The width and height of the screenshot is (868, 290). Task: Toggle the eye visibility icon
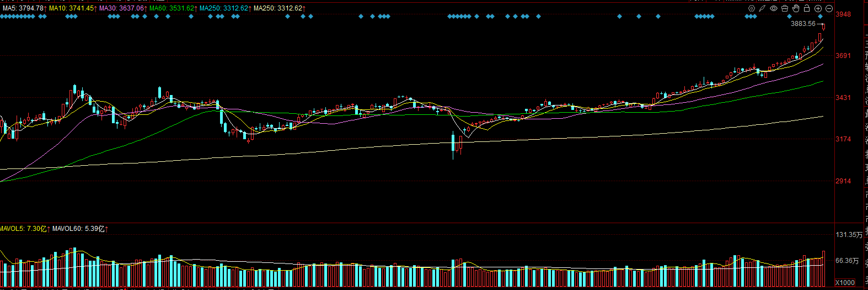tap(774, 8)
